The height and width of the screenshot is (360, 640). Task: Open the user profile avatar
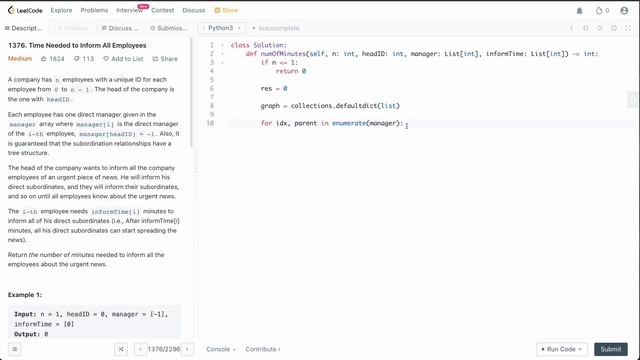click(624, 11)
